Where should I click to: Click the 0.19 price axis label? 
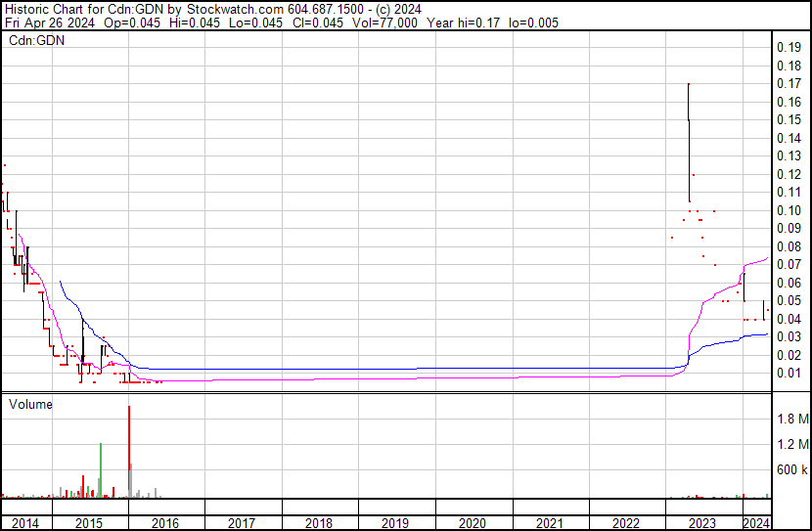coord(788,47)
